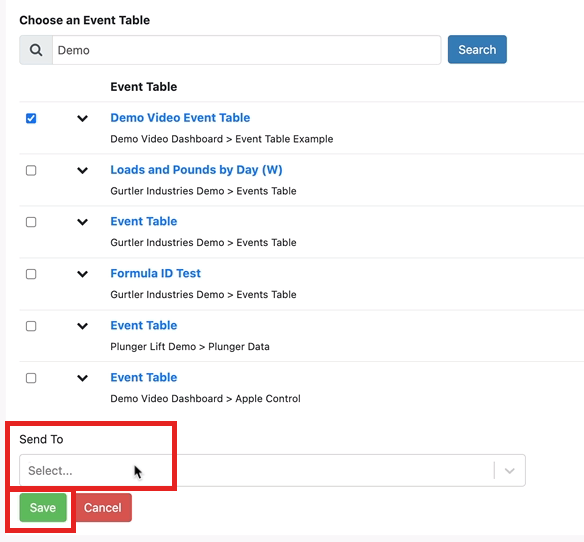Screen dimensions: 584x542
Task: Click the Send To Select... combo box
Action: [x=272, y=470]
